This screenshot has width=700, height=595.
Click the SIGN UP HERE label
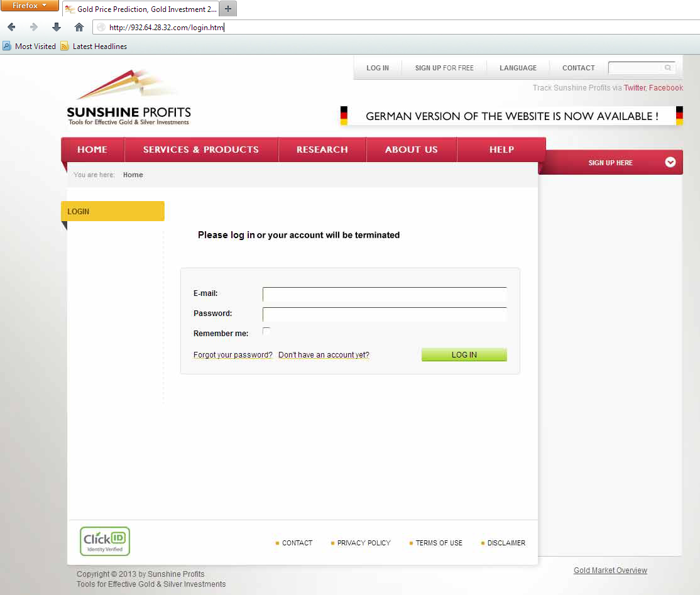(610, 163)
